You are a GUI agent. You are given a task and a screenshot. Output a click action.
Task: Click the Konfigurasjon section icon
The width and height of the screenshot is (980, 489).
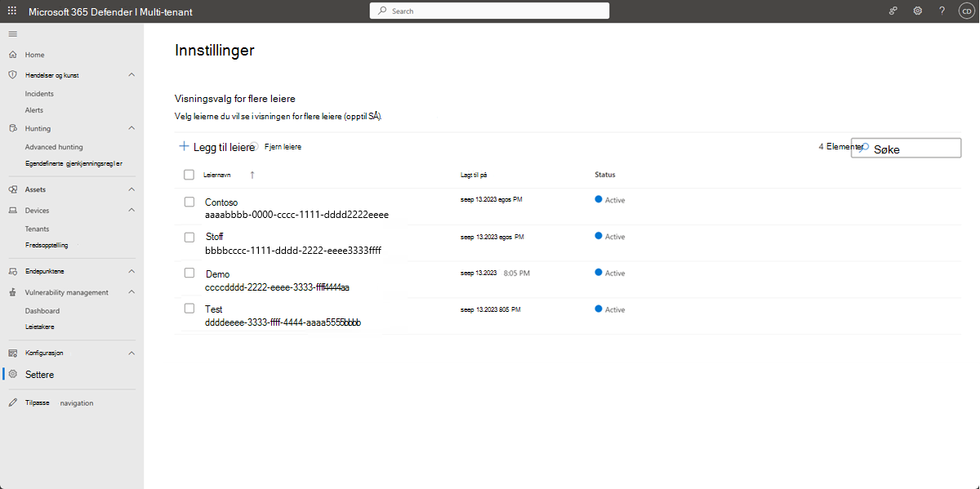point(12,353)
